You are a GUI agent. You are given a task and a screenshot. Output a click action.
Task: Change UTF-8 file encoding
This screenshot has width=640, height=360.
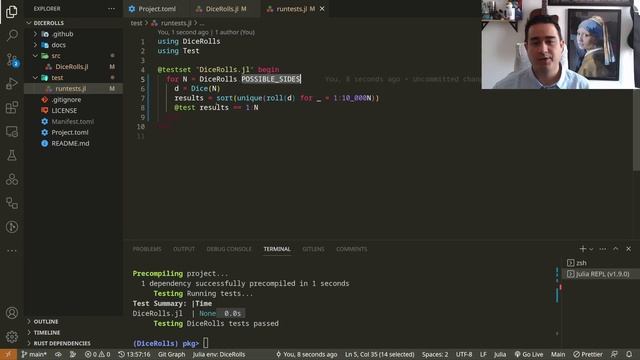(464, 354)
